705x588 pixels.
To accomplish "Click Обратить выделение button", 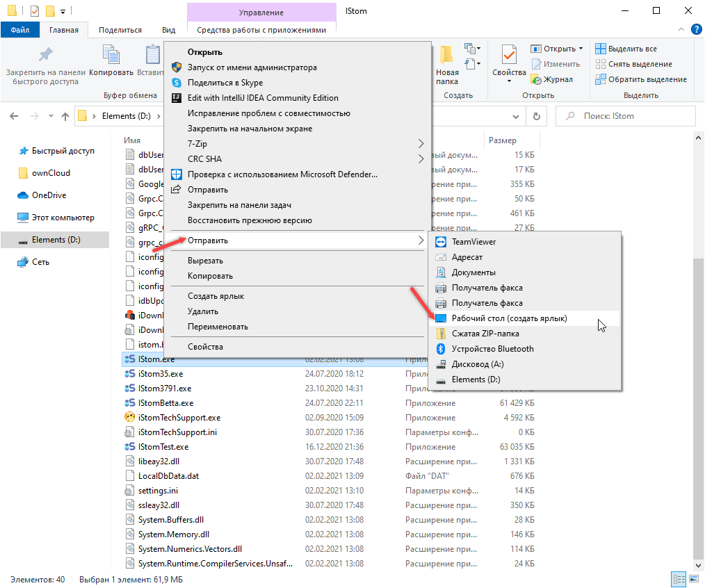I will point(640,79).
